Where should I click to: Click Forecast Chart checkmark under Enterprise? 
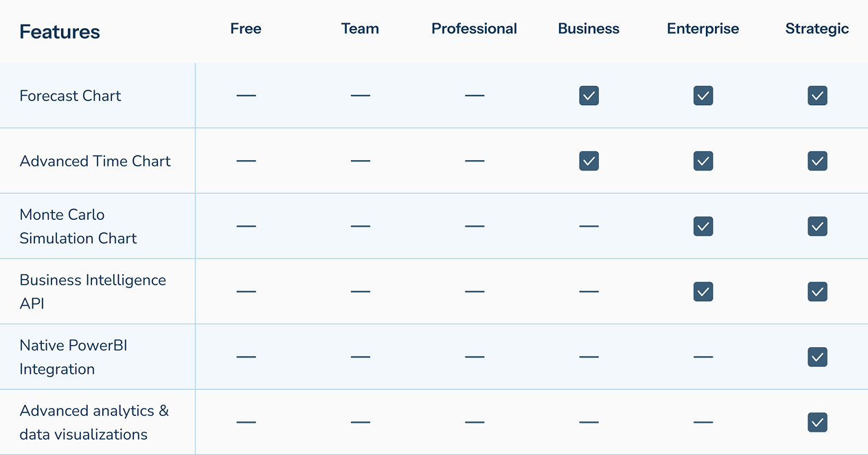coord(703,96)
